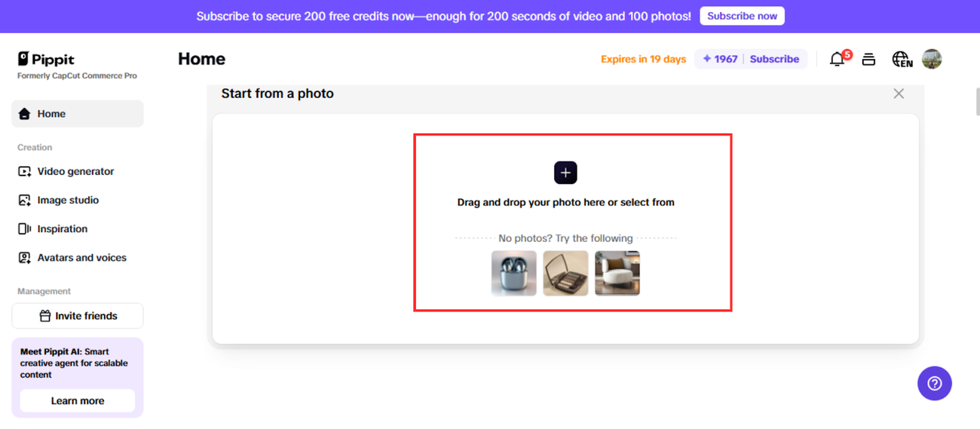Click the Pippit logo icon
Screen dimensions: 980x429
coord(24,59)
